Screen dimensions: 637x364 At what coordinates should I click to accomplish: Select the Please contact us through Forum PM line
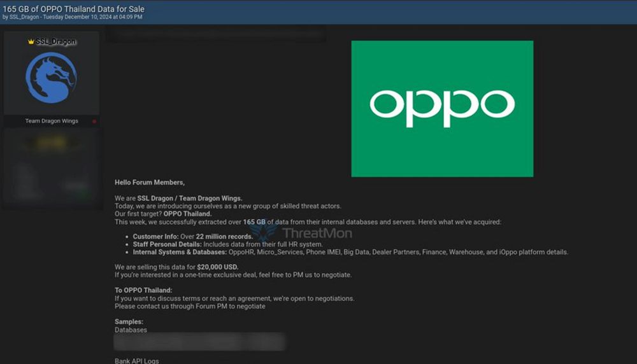190,306
